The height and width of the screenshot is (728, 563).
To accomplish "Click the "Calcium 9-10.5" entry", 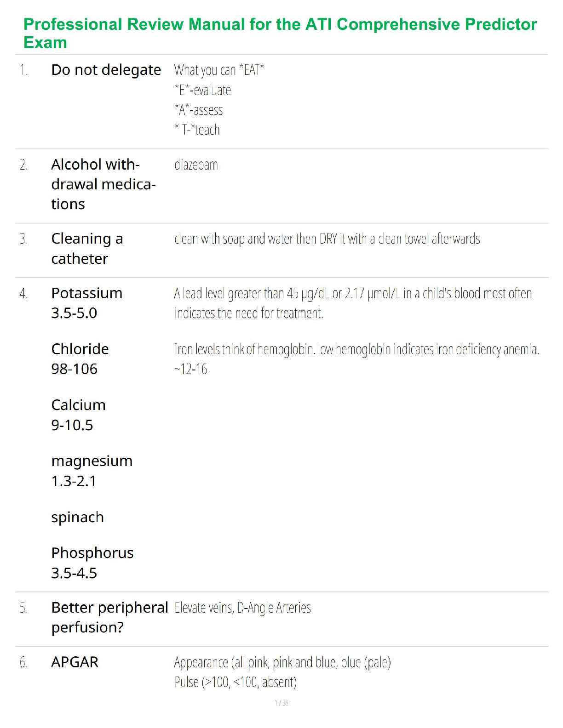I will click(x=78, y=415).
